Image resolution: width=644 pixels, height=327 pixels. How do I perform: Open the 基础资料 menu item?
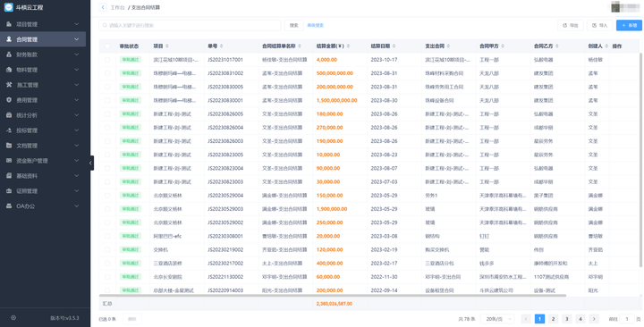coord(43,176)
